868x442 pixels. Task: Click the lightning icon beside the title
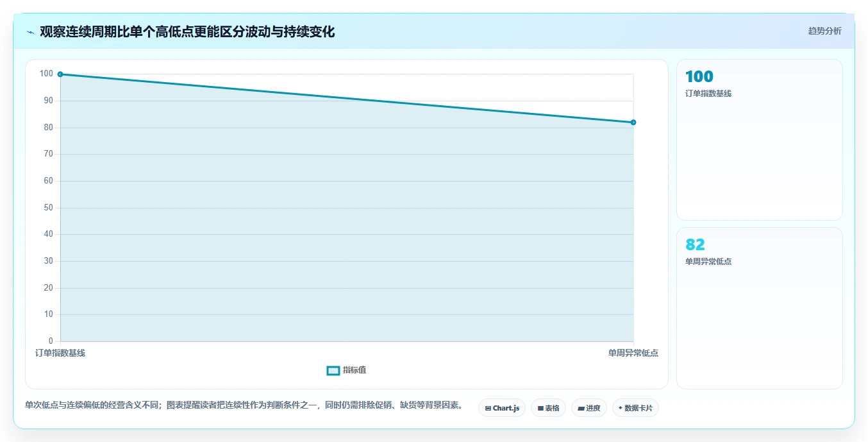click(30, 32)
